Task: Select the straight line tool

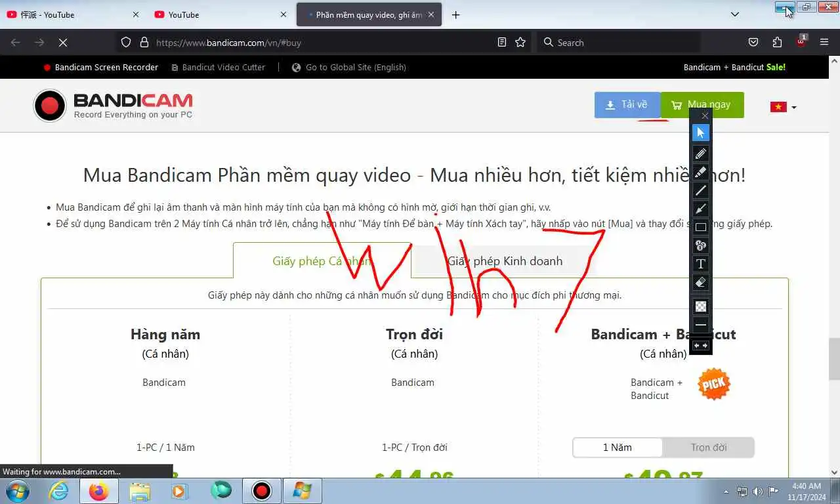Action: (x=700, y=190)
